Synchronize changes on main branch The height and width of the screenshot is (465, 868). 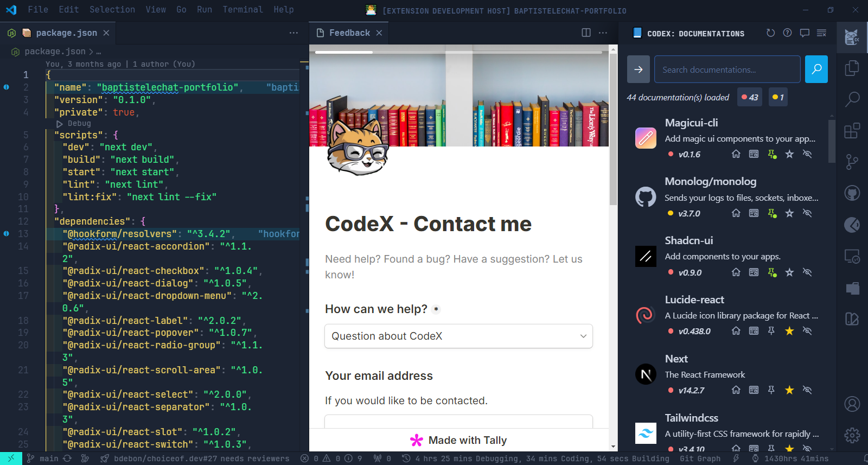tap(67, 458)
